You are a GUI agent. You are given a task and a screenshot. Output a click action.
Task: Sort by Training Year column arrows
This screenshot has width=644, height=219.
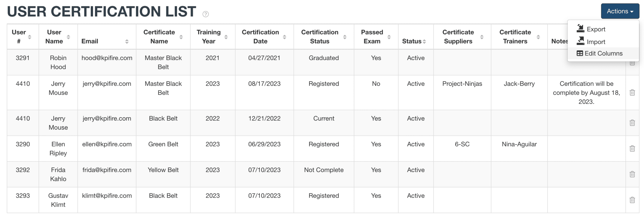pos(226,37)
